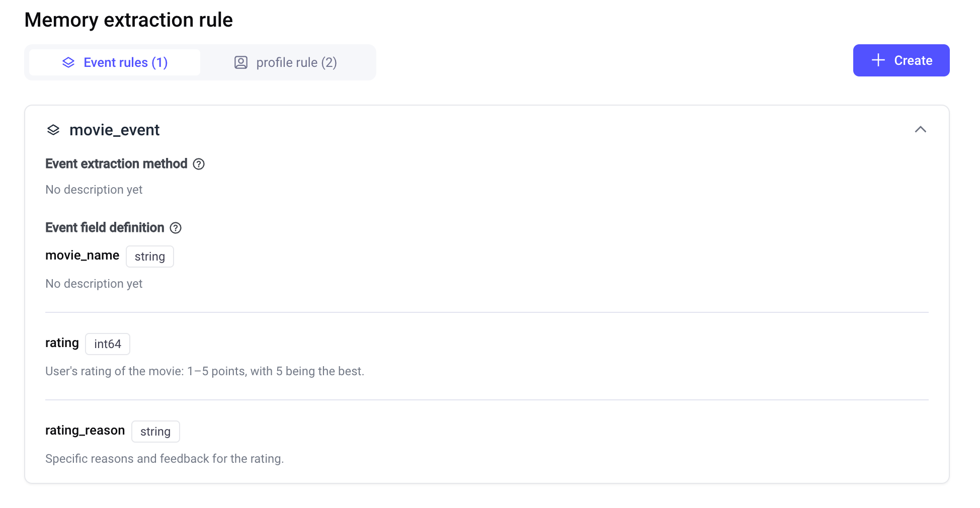
Task: Click the movie_event rule title
Action: 114,130
